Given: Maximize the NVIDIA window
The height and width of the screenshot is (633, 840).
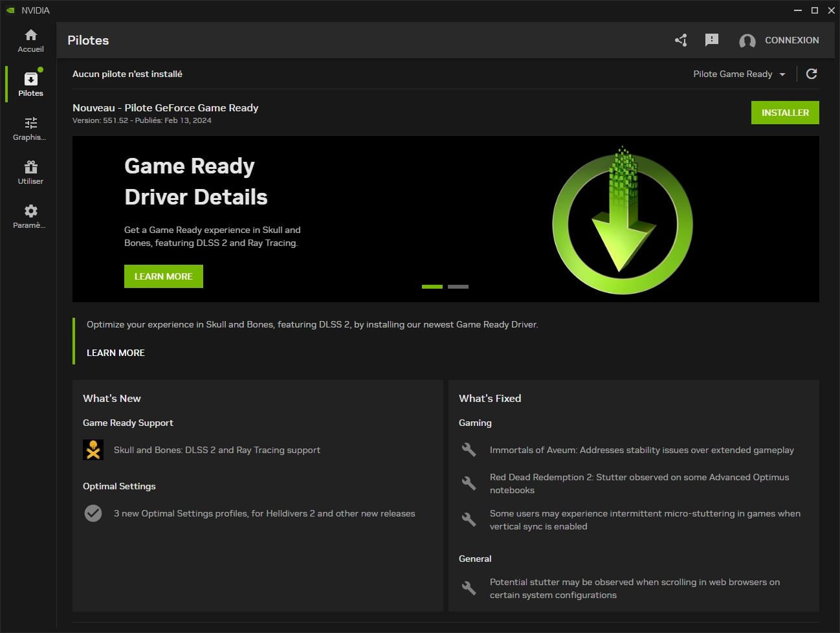Looking at the screenshot, I should point(815,10).
